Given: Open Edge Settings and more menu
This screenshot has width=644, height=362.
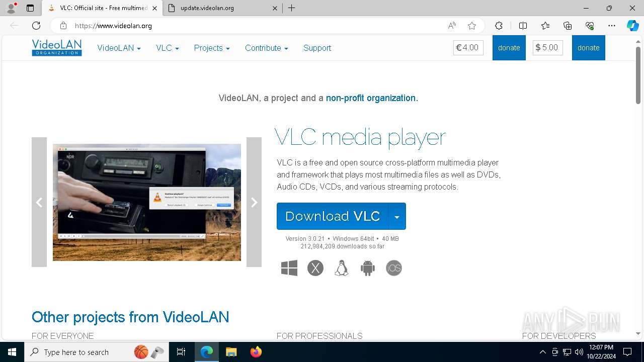Looking at the screenshot, I should (612, 26).
